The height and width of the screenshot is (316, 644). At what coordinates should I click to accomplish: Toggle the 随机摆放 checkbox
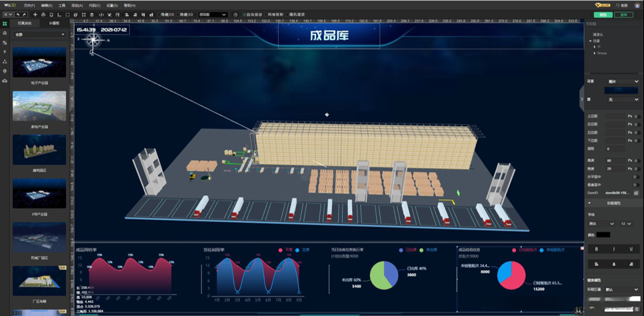click(286, 15)
